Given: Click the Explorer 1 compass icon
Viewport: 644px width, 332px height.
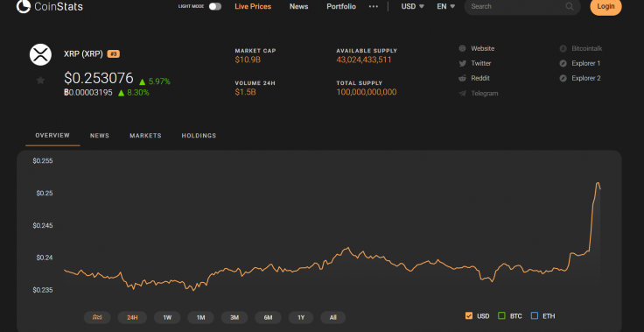Looking at the screenshot, I should (563, 63).
